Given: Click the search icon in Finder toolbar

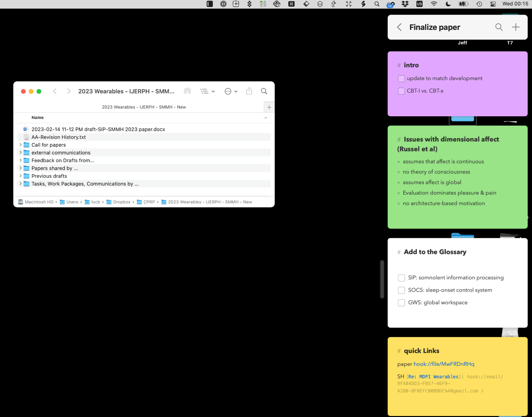Looking at the screenshot, I should click(x=264, y=91).
